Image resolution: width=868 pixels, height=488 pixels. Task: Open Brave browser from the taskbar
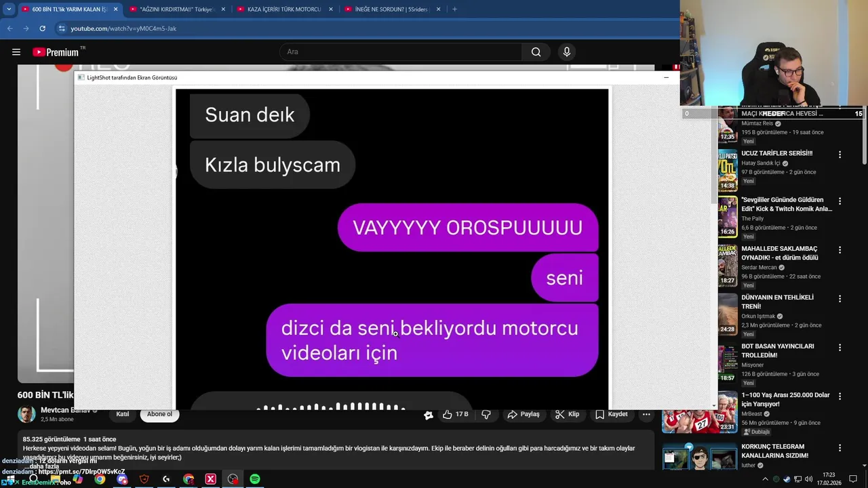[144, 479]
